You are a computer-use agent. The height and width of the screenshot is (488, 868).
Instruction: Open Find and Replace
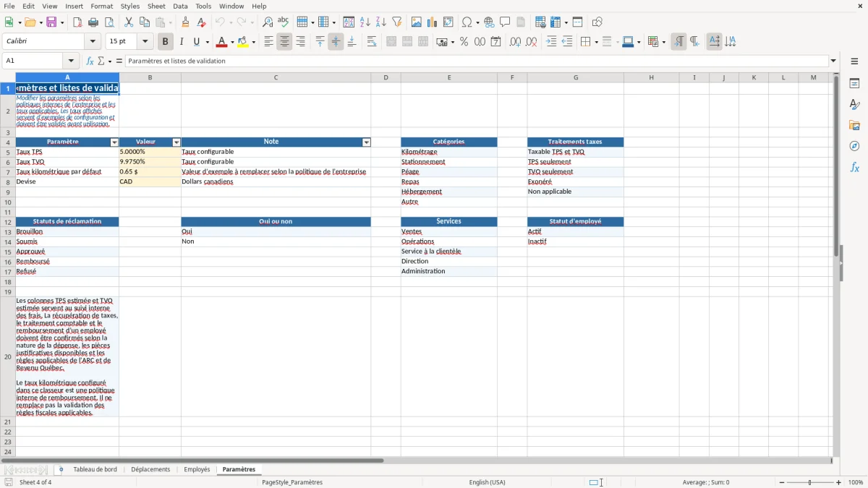268,22
